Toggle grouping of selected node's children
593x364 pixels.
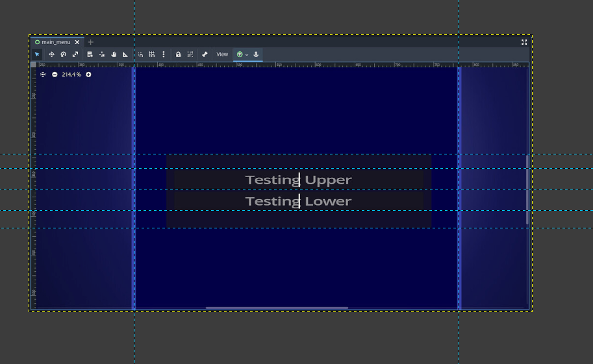pos(190,55)
